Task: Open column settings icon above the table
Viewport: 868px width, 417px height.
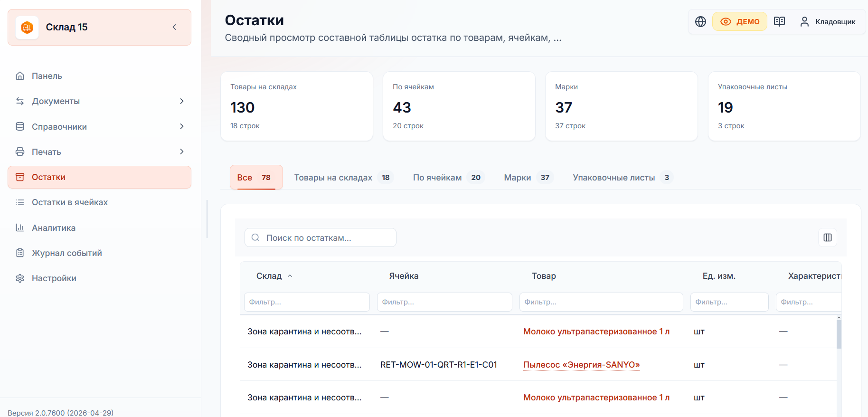Action: [x=828, y=237]
